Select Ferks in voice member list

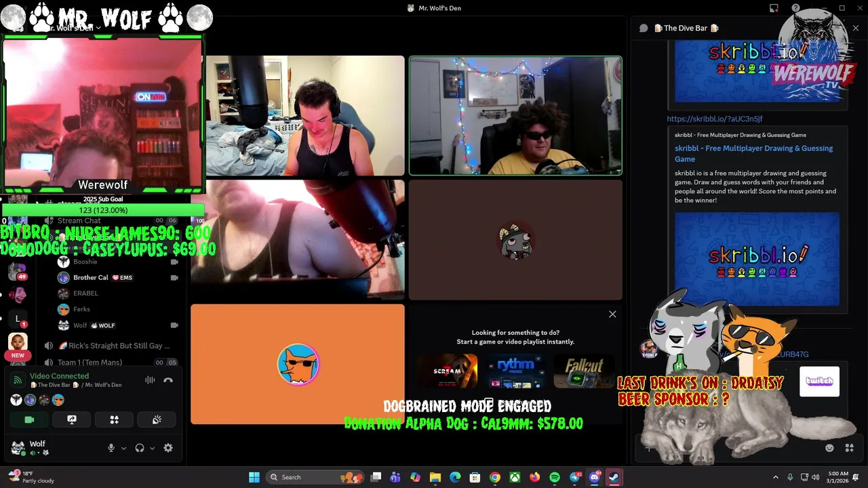(x=118, y=309)
